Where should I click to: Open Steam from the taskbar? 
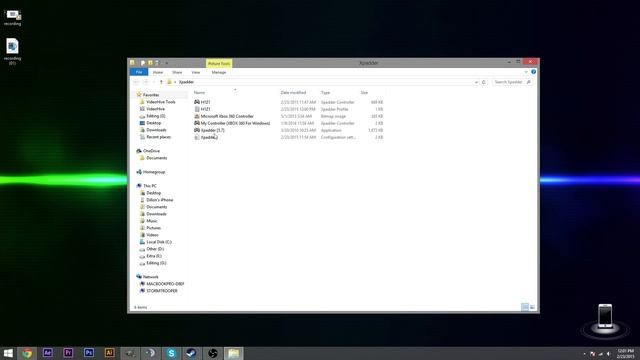click(192, 353)
